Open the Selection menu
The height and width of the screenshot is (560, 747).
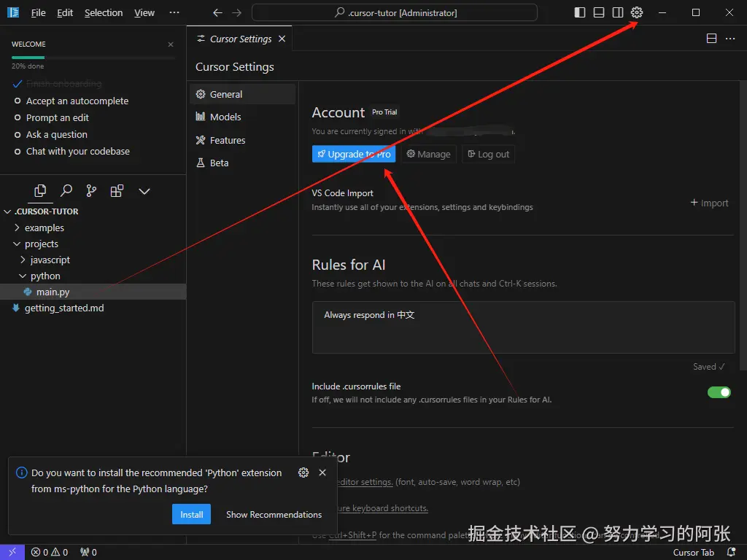(104, 13)
